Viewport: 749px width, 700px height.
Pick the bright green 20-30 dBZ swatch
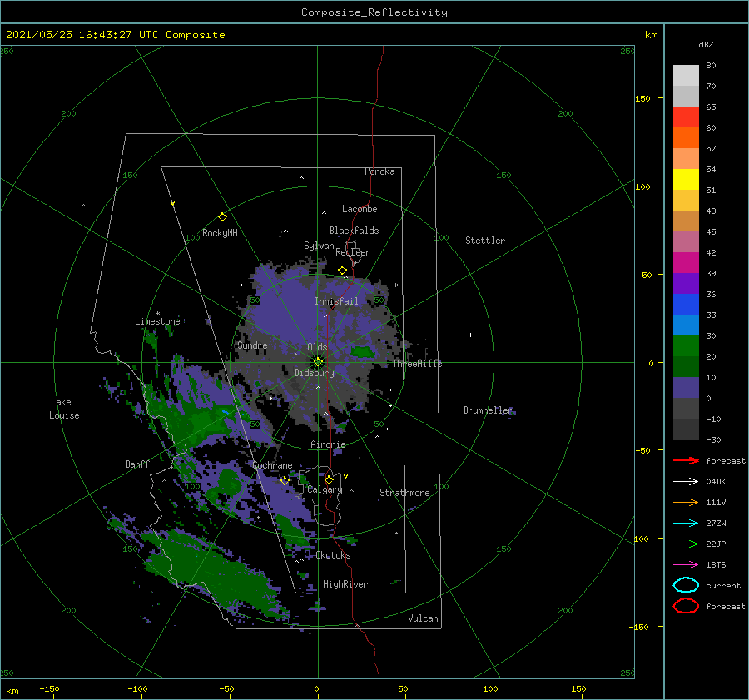[686, 346]
